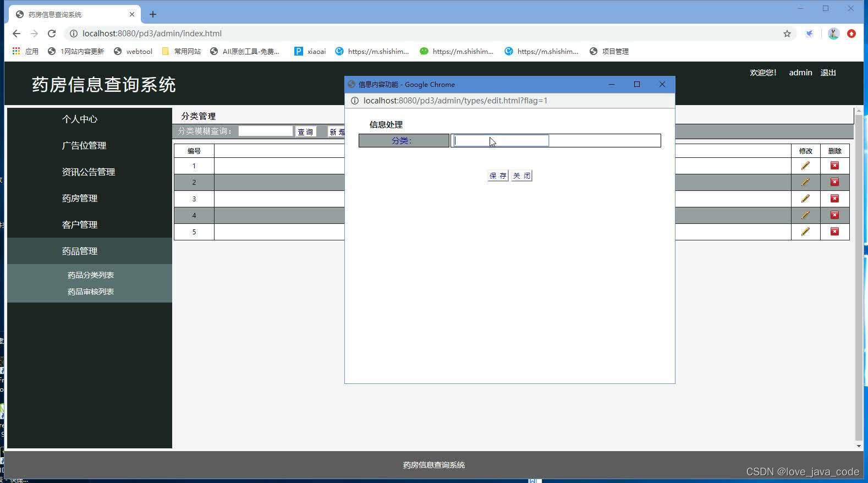The height and width of the screenshot is (483, 868).
Task: Click the 查询 search button
Action: pyautogui.click(x=305, y=131)
